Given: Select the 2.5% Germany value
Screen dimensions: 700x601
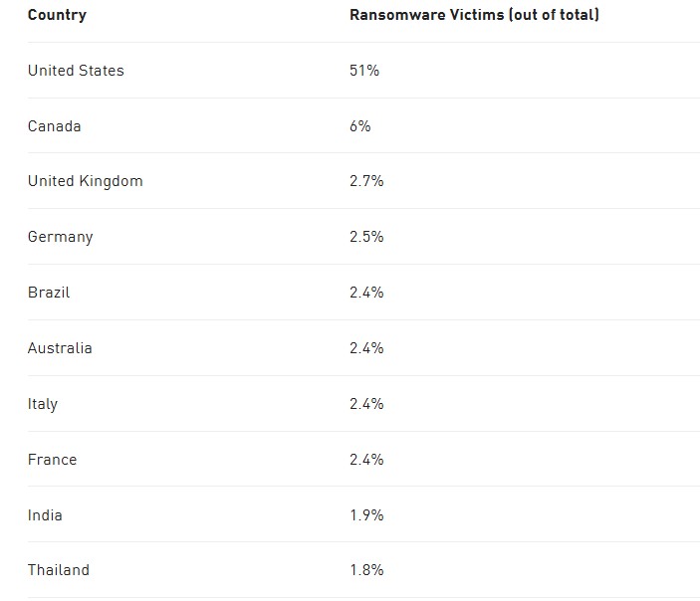Looking at the screenshot, I should tap(366, 237).
